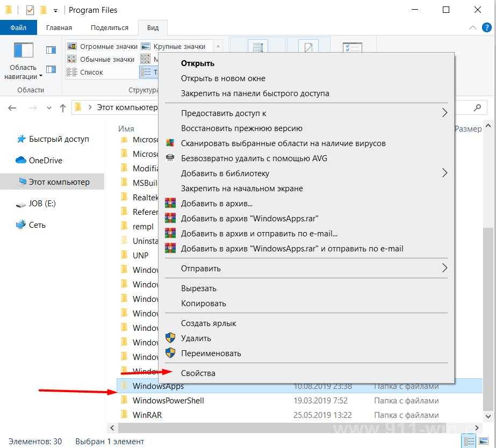Click the search magnifier icon
Viewport: 496px width, 448px height.
pyautogui.click(x=477, y=107)
